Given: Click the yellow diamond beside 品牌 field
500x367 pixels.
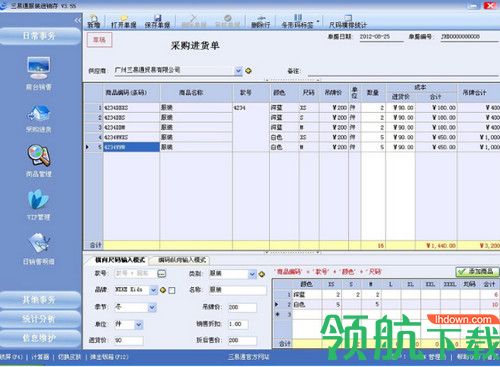Looking at the screenshot, I should coord(163,290).
